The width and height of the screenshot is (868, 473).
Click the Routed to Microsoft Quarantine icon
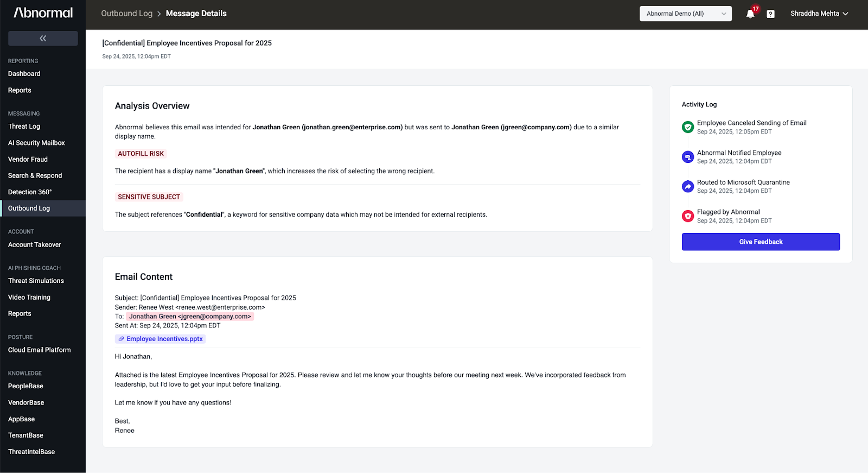coord(688,186)
